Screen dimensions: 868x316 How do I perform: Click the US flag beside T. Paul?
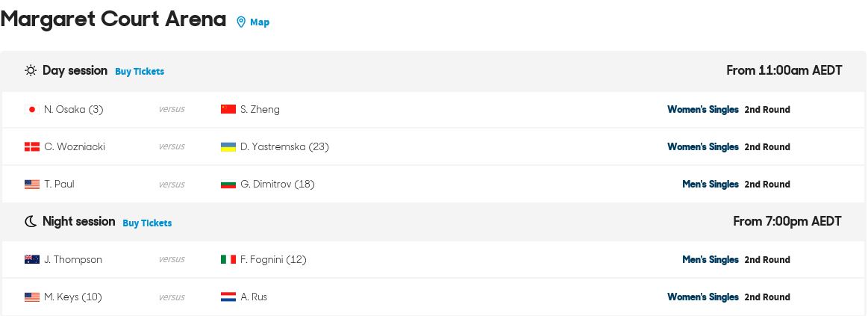(x=32, y=184)
